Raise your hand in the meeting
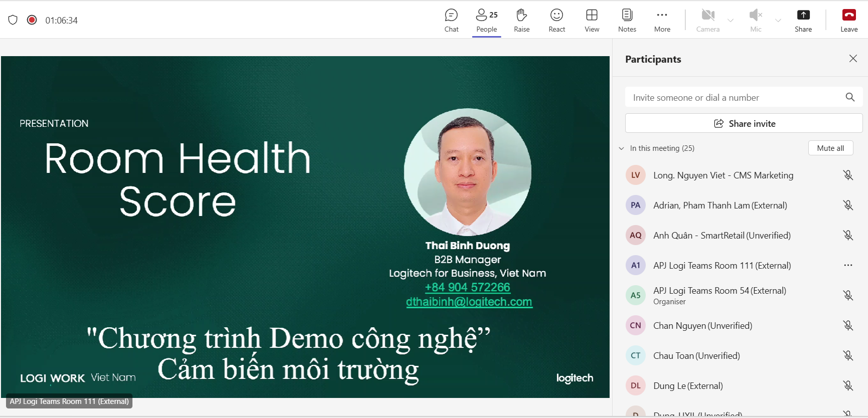The width and height of the screenshot is (868, 418). pyautogui.click(x=521, y=20)
